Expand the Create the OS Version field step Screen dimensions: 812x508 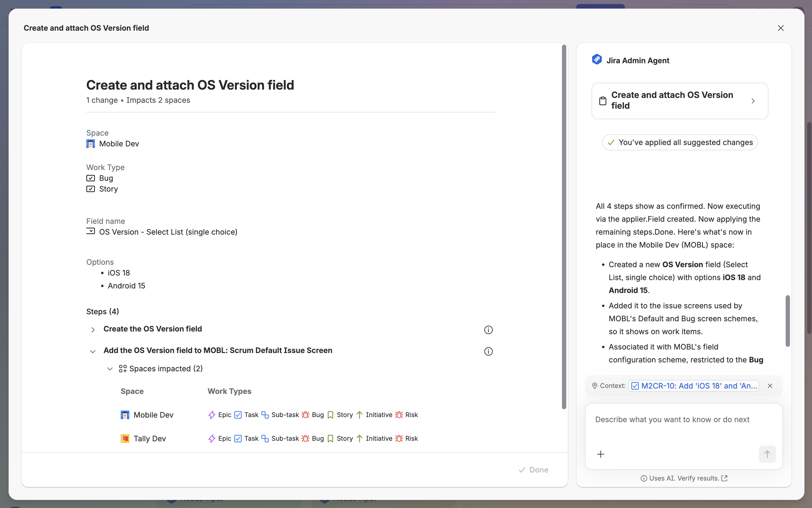click(x=93, y=330)
